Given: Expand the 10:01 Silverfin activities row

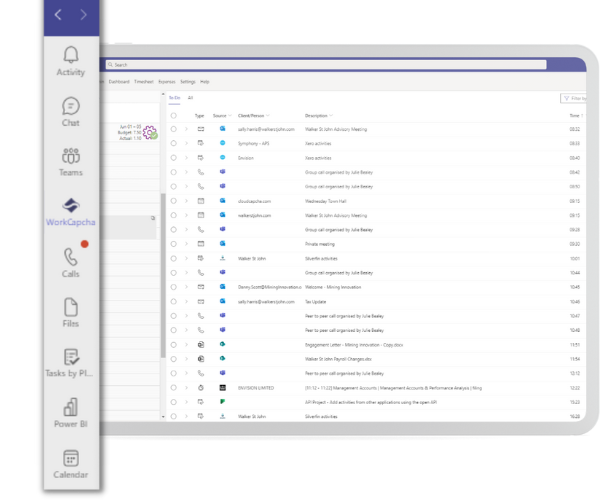Looking at the screenshot, I should coord(186,258).
